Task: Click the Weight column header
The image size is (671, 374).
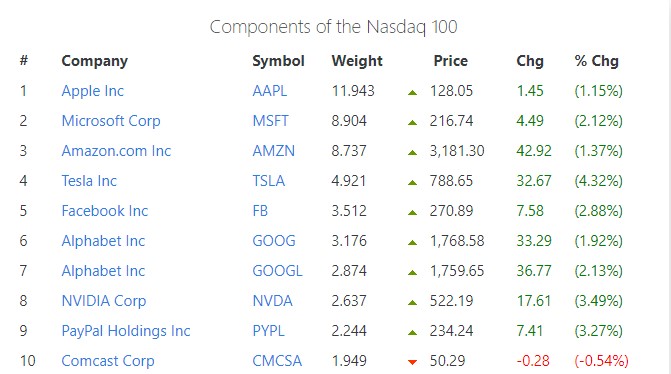Action: point(357,61)
